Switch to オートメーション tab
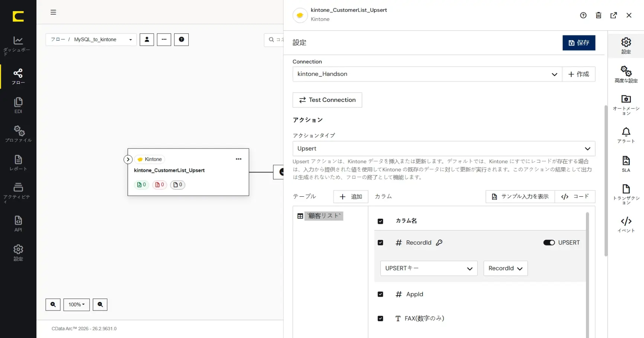Screen dimensions: 644x338 click(x=626, y=105)
